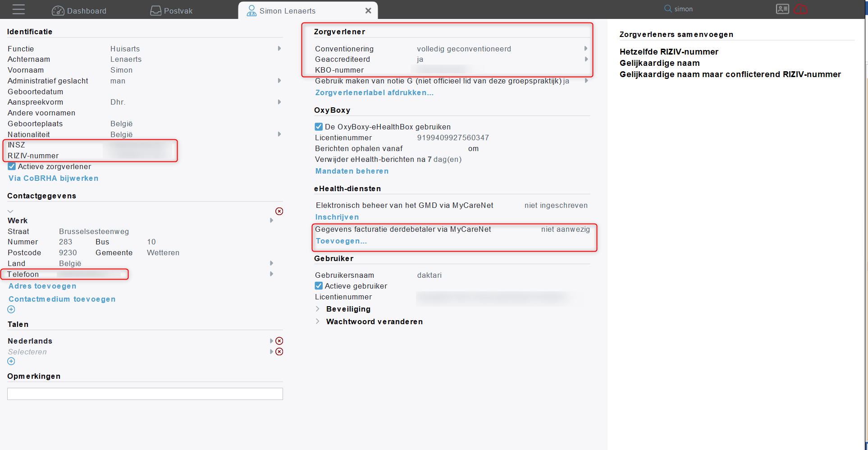Open Nederlands language dropdown arrow
This screenshot has width=868, height=450.
click(x=271, y=341)
